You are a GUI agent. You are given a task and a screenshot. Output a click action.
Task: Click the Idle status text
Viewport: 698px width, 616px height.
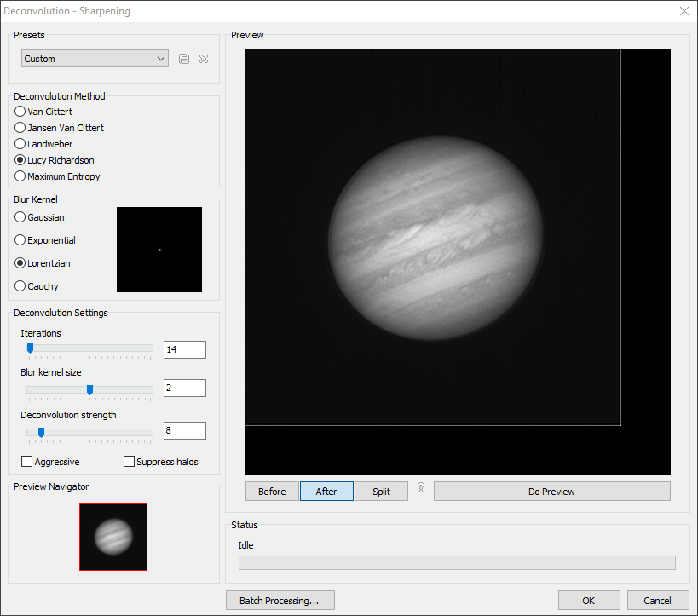pos(245,545)
